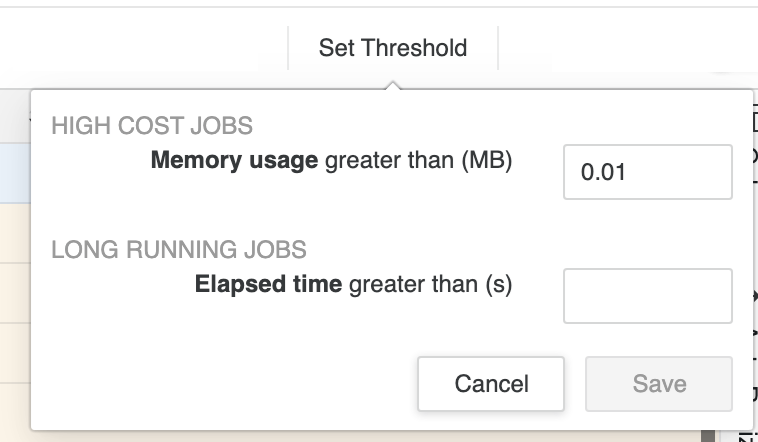758x442 pixels.
Task: Click the popover arrow under Set Threshold
Action: (393, 84)
